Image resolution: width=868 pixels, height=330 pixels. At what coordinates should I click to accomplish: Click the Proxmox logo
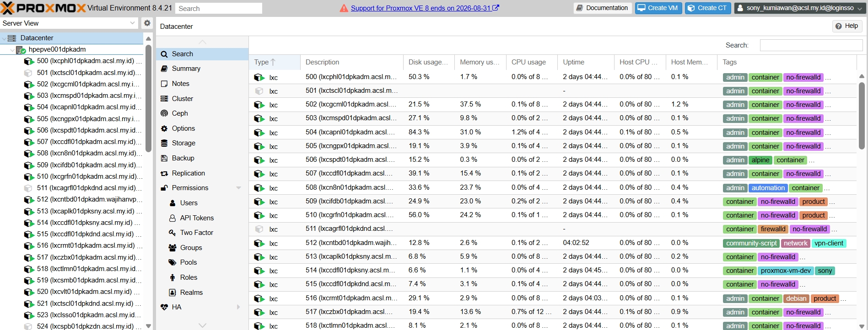click(x=43, y=8)
